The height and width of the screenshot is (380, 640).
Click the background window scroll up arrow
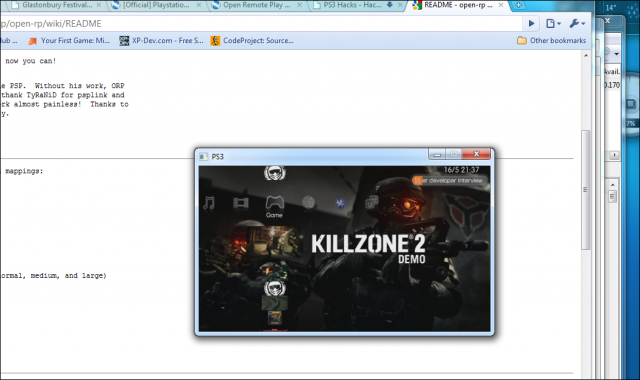[x=612, y=185]
